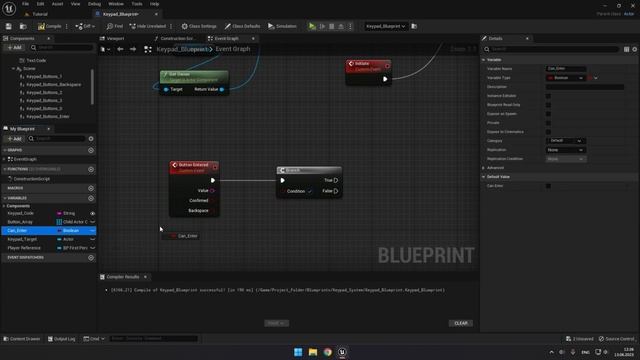Enable Expose on Spawn checkbox
The width and height of the screenshot is (640, 360).
point(548,114)
